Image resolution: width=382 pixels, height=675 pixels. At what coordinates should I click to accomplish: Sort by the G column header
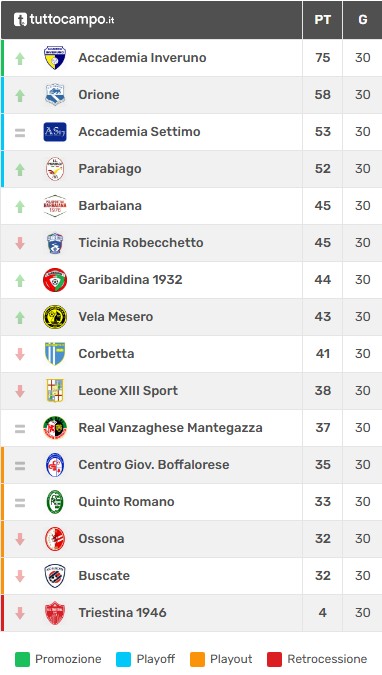pos(363,20)
